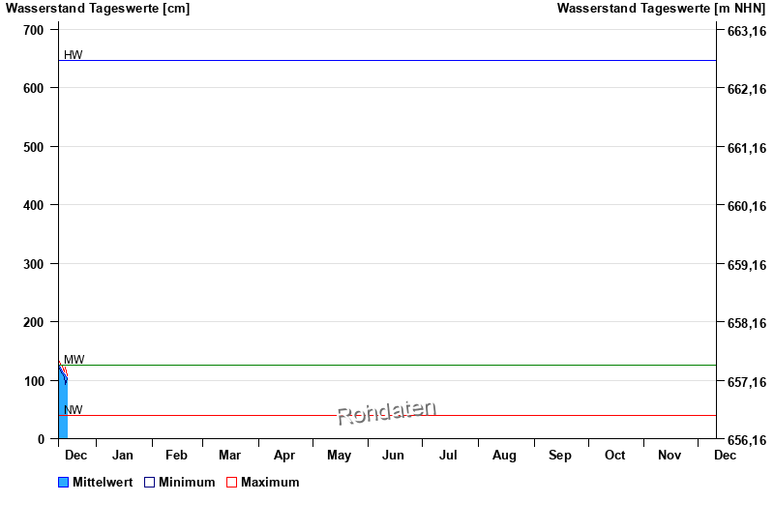
Task: Select the Mittelwert legend label
Action: (103, 483)
